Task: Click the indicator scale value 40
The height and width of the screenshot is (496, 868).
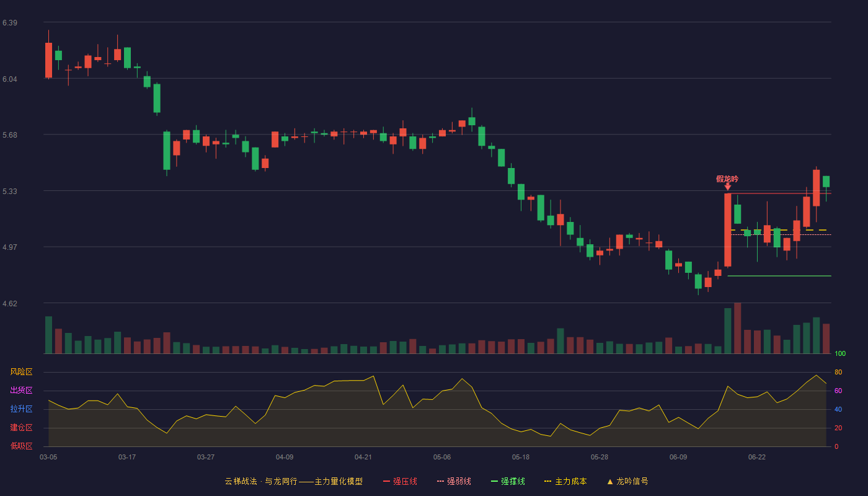Action: (x=838, y=410)
